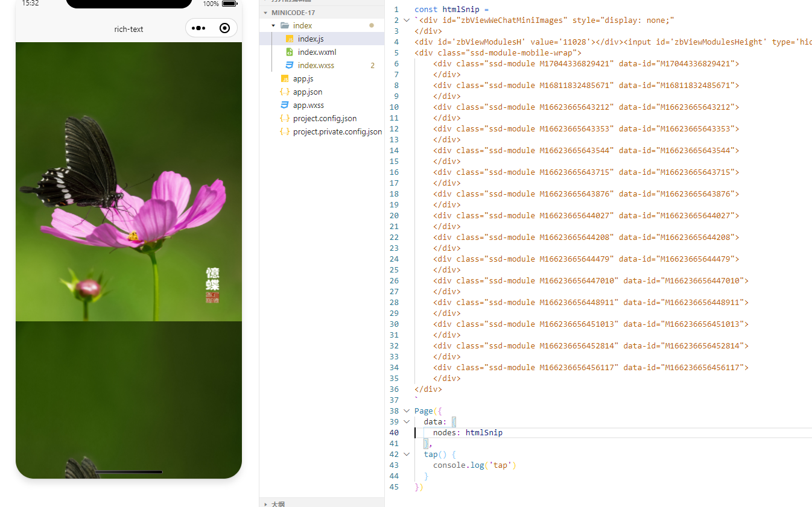Image resolution: width=812 pixels, height=507 pixels.
Task: Click the console.log('tap') statement
Action: pyautogui.click(x=475, y=465)
